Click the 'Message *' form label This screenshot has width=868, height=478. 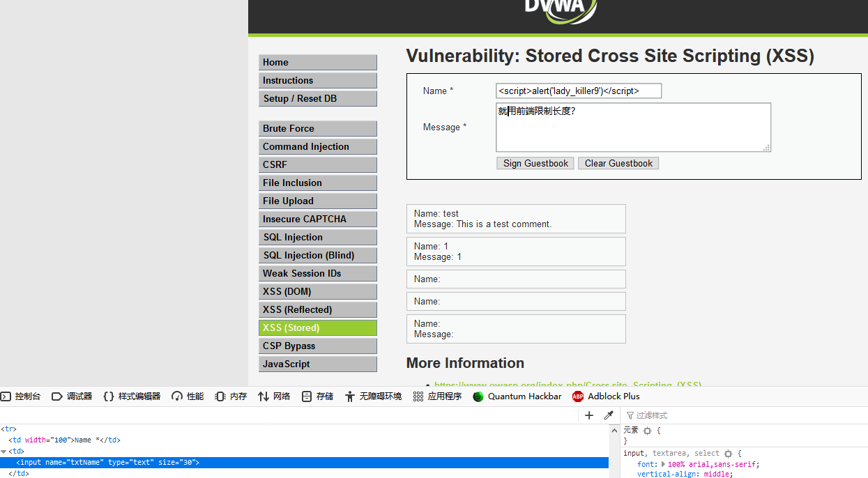pos(445,127)
